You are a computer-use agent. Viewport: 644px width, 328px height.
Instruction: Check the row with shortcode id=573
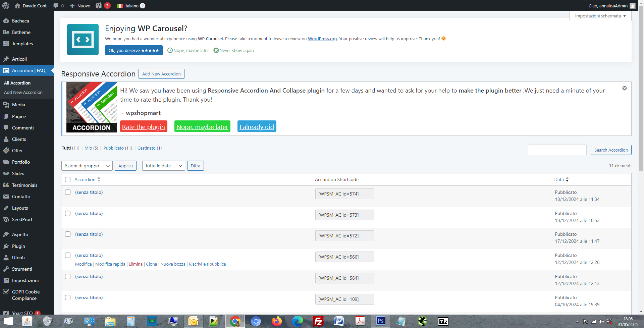click(68, 213)
